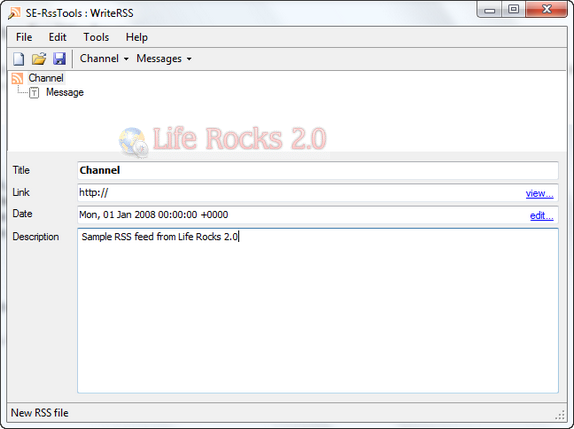Click the 'New RSS file' status text
574x429 pixels.
pos(40,413)
